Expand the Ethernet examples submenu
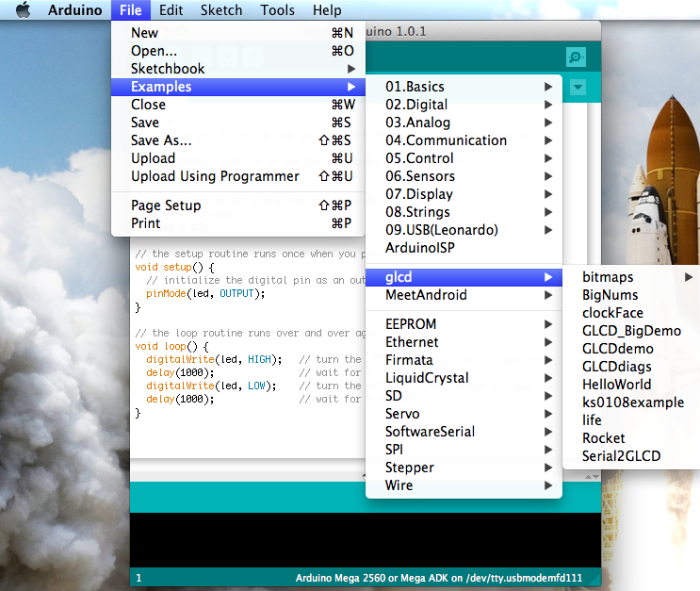The image size is (700, 591). (464, 342)
